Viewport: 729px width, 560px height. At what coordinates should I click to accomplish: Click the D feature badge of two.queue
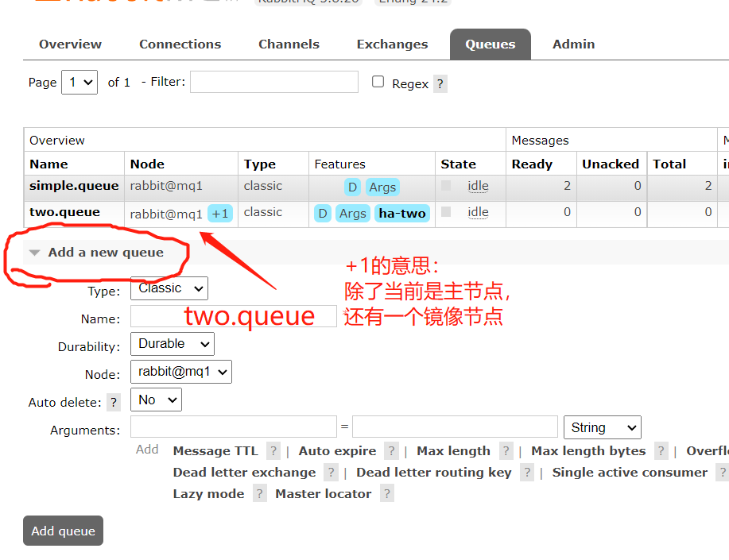coord(323,214)
